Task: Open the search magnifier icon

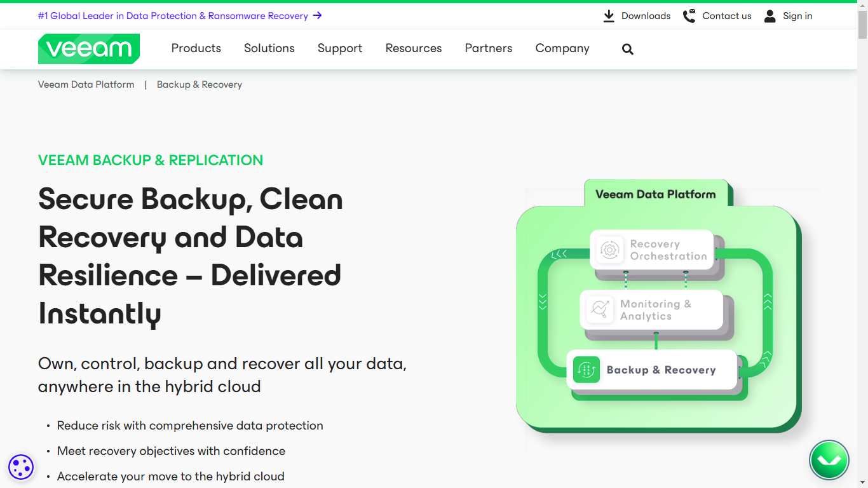Action: point(628,49)
